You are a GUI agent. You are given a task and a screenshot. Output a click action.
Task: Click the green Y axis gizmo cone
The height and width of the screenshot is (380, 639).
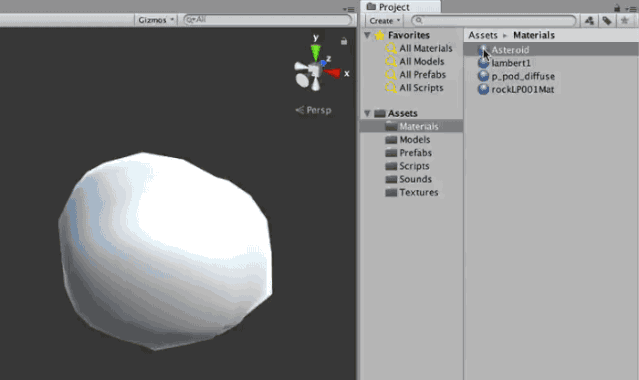[x=315, y=53]
